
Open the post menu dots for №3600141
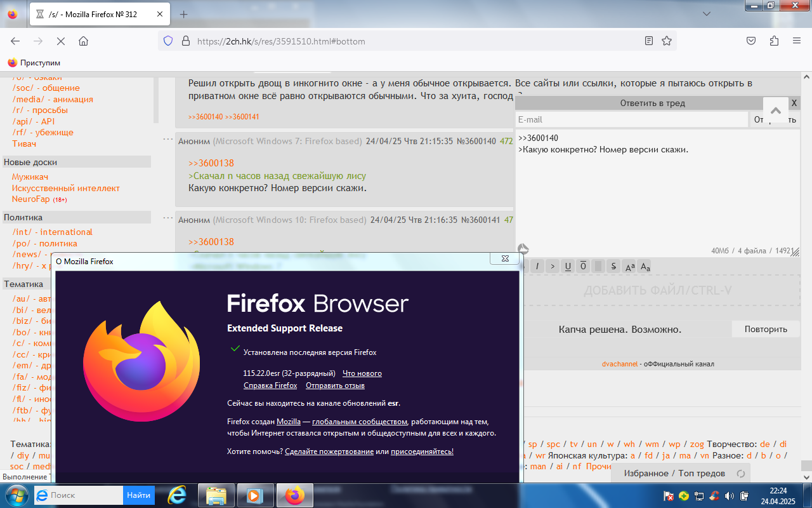click(167, 218)
